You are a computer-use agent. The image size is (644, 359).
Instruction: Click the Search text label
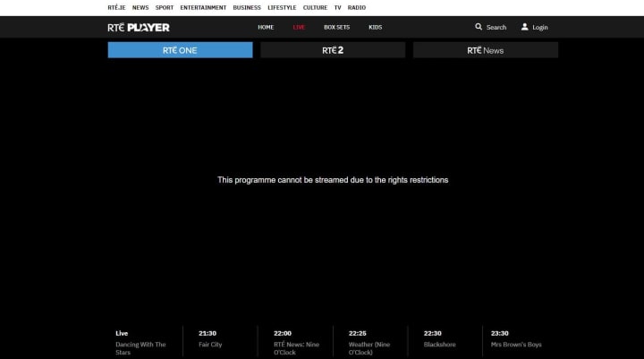pos(496,27)
